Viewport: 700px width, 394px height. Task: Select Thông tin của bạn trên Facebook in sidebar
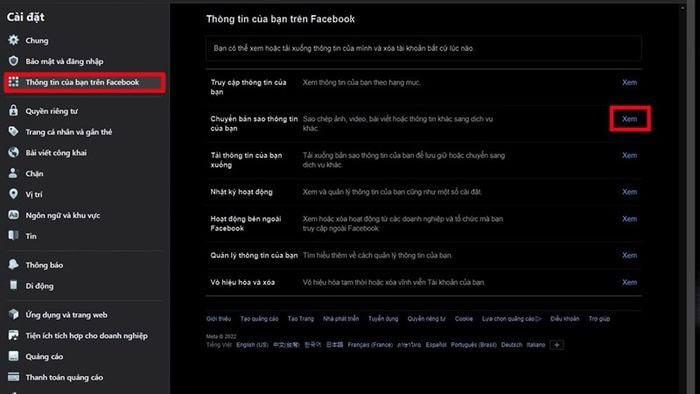tap(85, 83)
